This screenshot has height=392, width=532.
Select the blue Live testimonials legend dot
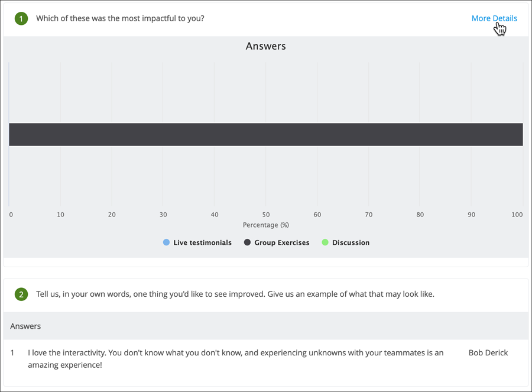point(166,242)
